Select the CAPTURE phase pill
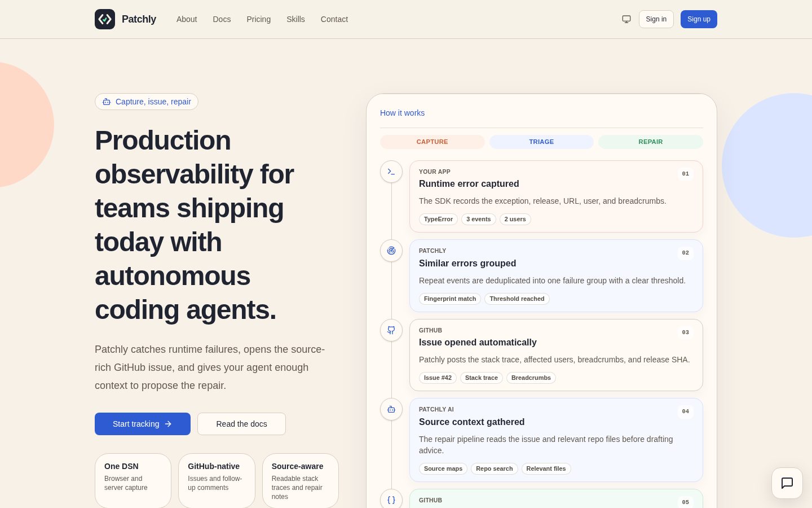Image resolution: width=812 pixels, height=508 pixels. click(x=433, y=142)
